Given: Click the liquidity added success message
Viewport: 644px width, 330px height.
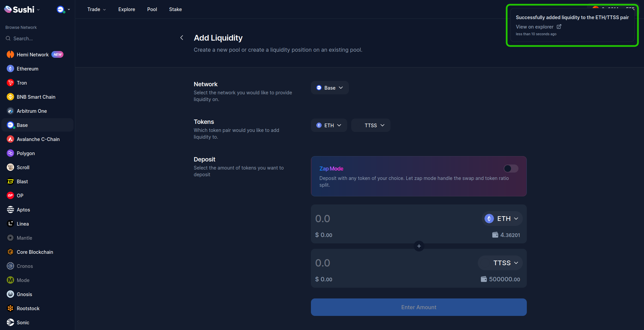Looking at the screenshot, I should pyautogui.click(x=572, y=17).
